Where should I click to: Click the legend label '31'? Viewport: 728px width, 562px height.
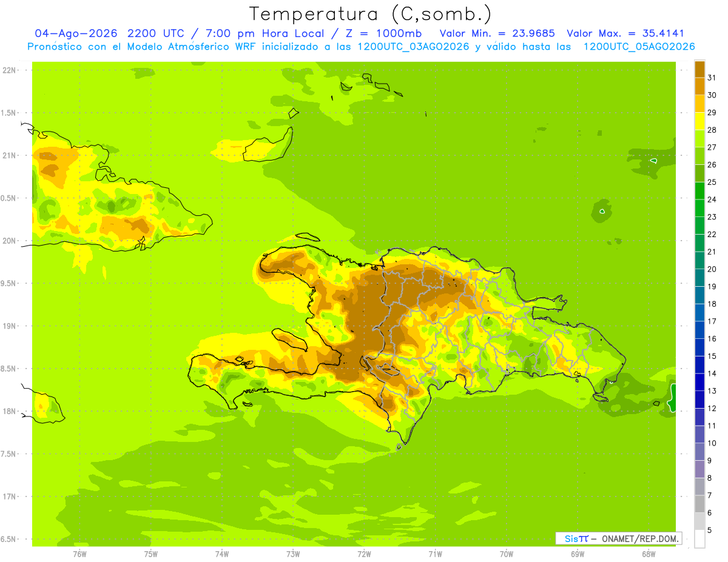pos(712,77)
